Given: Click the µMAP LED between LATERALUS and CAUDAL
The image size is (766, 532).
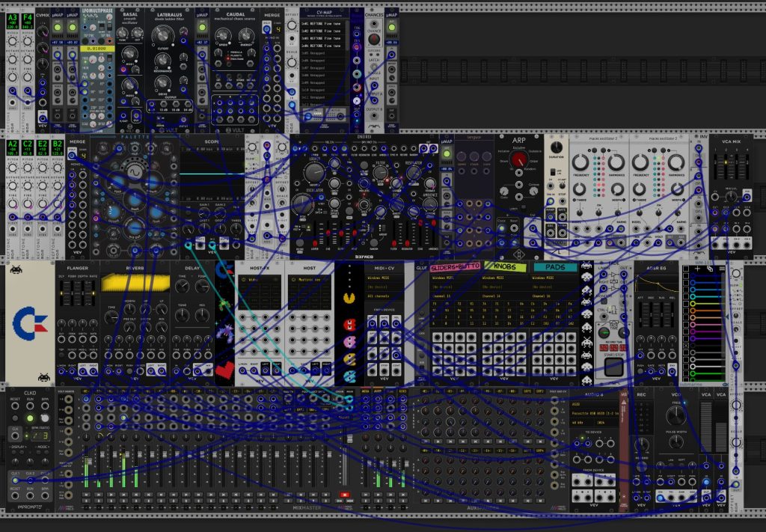Looking at the screenshot, I should [202, 28].
